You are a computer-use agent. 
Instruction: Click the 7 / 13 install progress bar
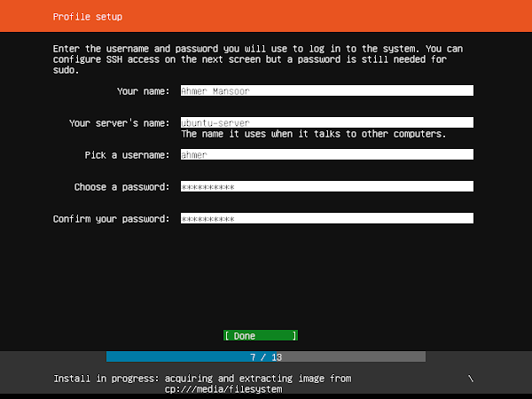coord(266,356)
